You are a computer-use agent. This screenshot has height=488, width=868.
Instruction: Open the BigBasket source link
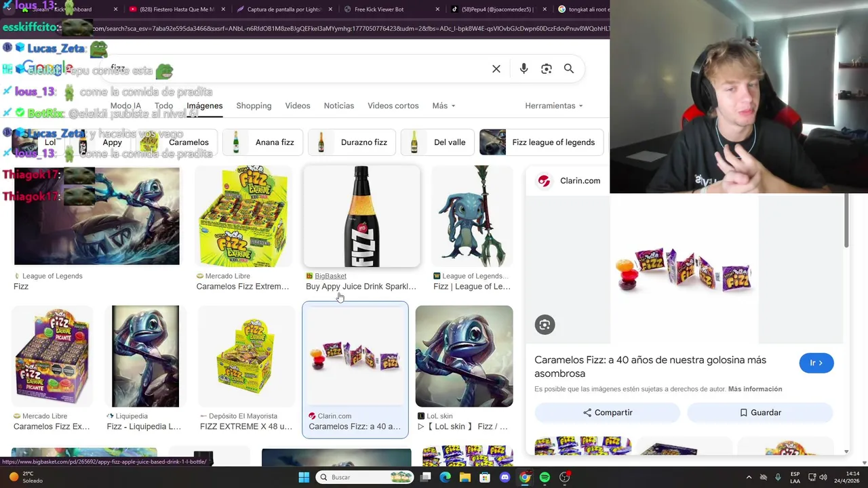pyautogui.click(x=330, y=276)
